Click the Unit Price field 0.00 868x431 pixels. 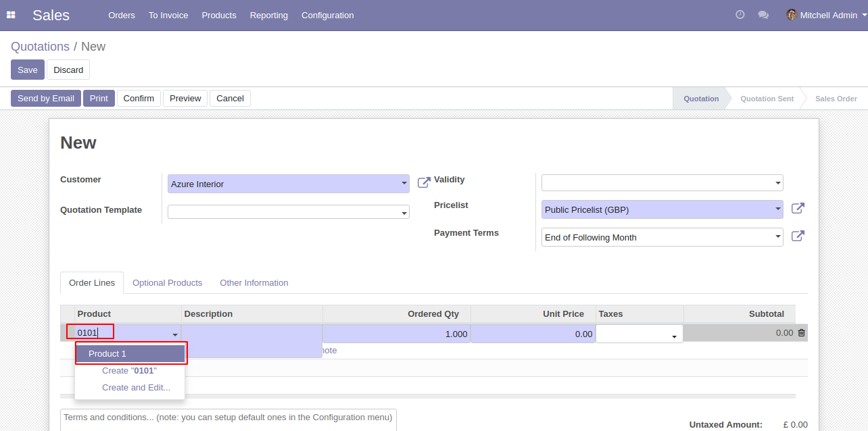click(x=533, y=334)
